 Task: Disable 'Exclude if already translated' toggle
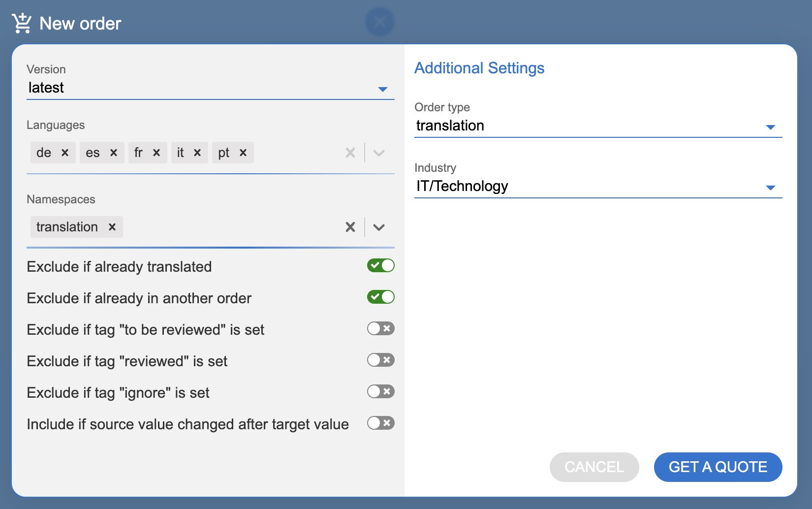click(380, 266)
